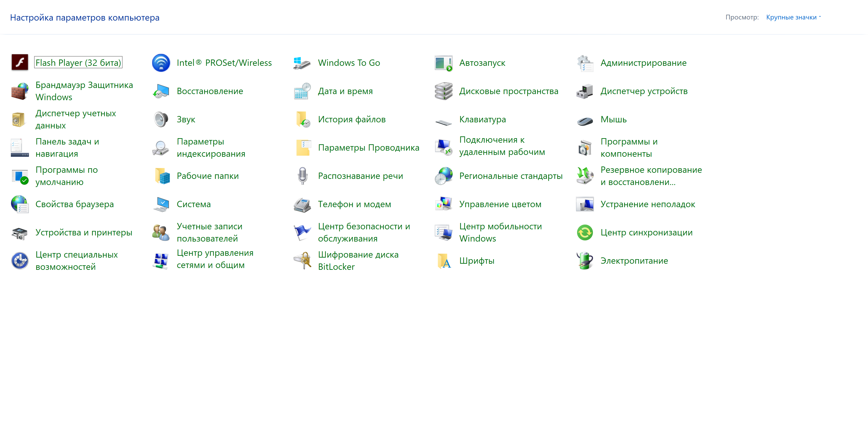Click the Подключения к удаленным рабочим link
Screen dimensions: 868x434
pyautogui.click(x=502, y=146)
